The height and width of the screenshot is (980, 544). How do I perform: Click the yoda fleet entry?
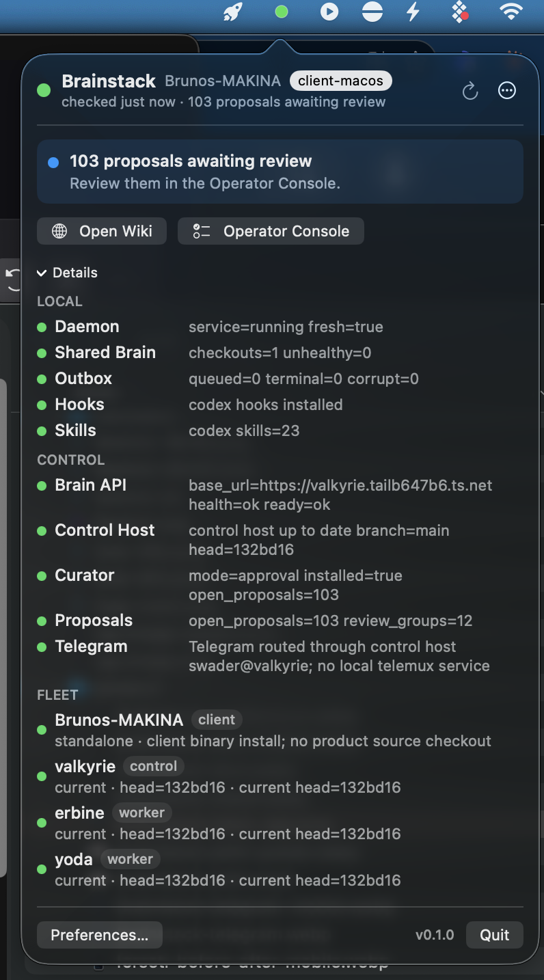[x=280, y=869]
